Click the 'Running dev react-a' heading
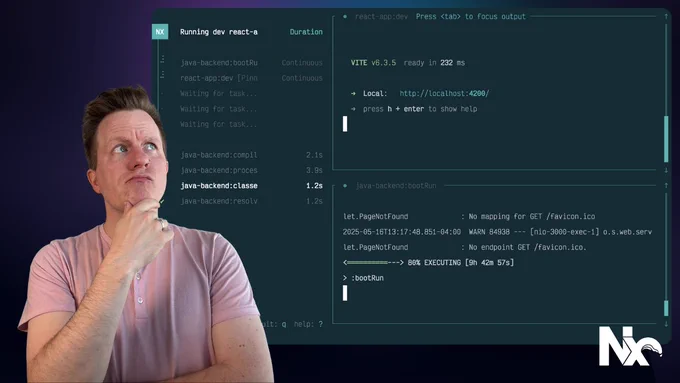680x383 pixels. click(219, 32)
